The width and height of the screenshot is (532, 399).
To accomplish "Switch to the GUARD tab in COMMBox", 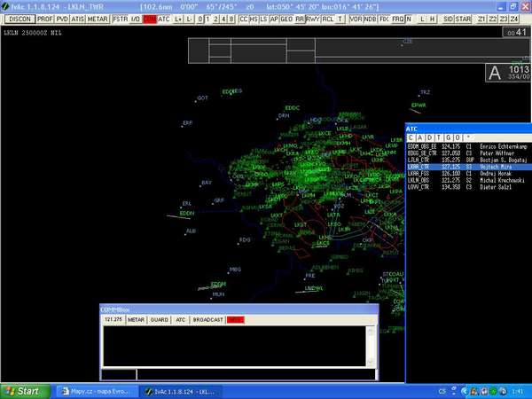I will [x=159, y=319].
